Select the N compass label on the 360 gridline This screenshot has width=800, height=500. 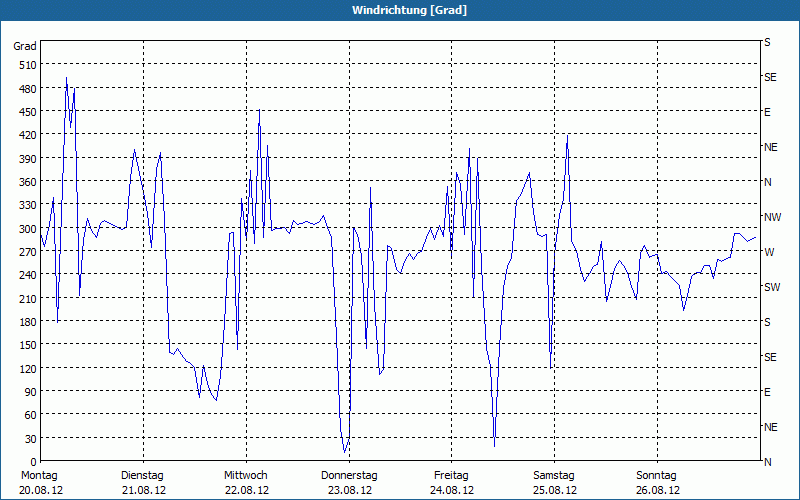click(x=768, y=182)
